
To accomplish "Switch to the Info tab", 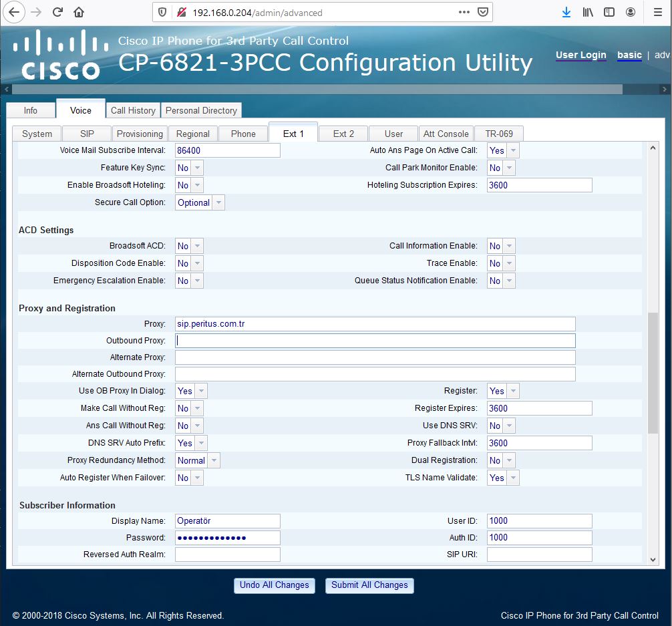I will [31, 111].
